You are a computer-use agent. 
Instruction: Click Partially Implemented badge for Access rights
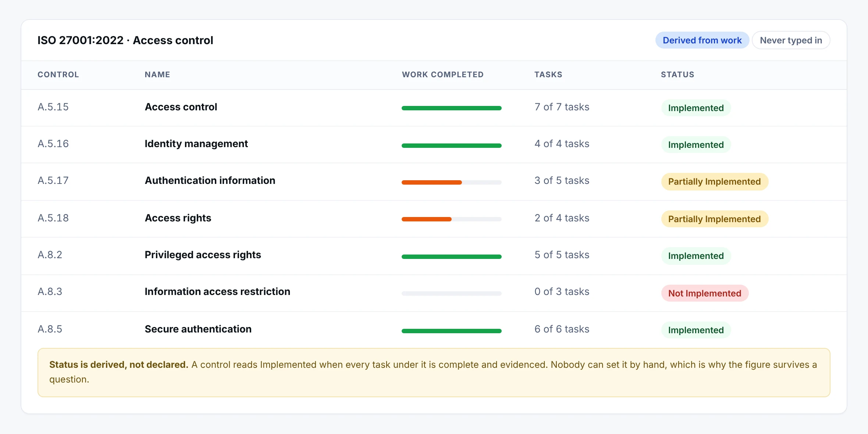(715, 219)
